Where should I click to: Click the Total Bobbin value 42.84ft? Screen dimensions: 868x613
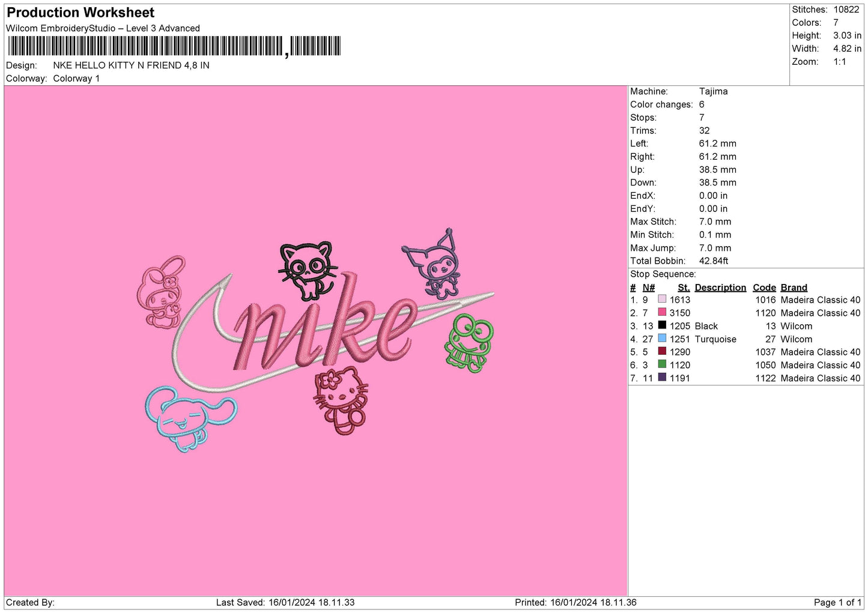[x=714, y=261]
